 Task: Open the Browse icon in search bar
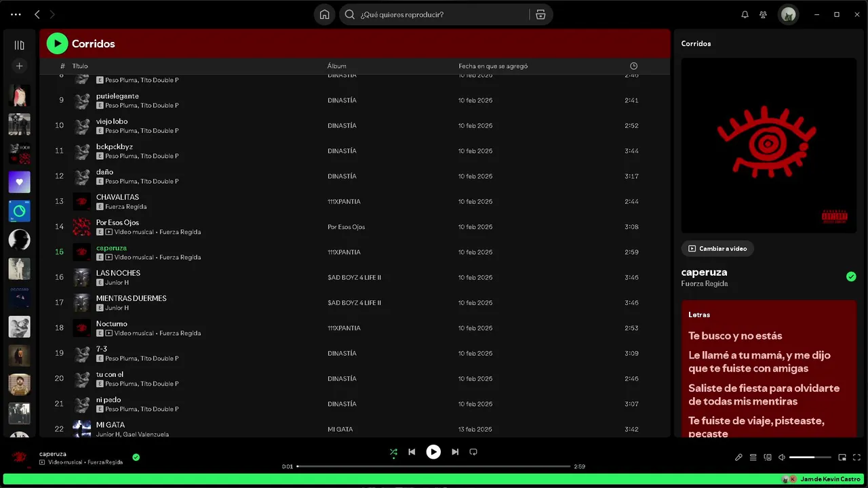click(x=540, y=14)
